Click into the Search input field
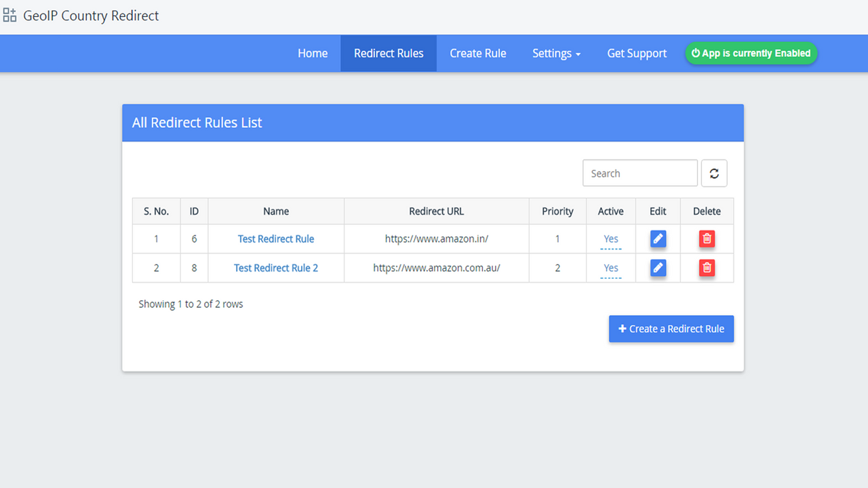Screen dimensions: 868x488 coord(639,174)
